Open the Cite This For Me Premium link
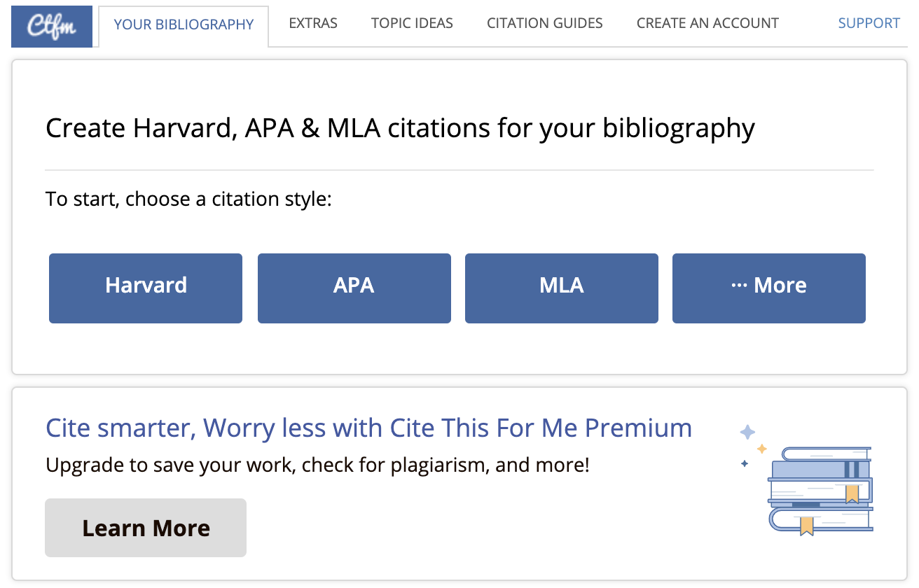This screenshot has height=588, width=919. 368,428
